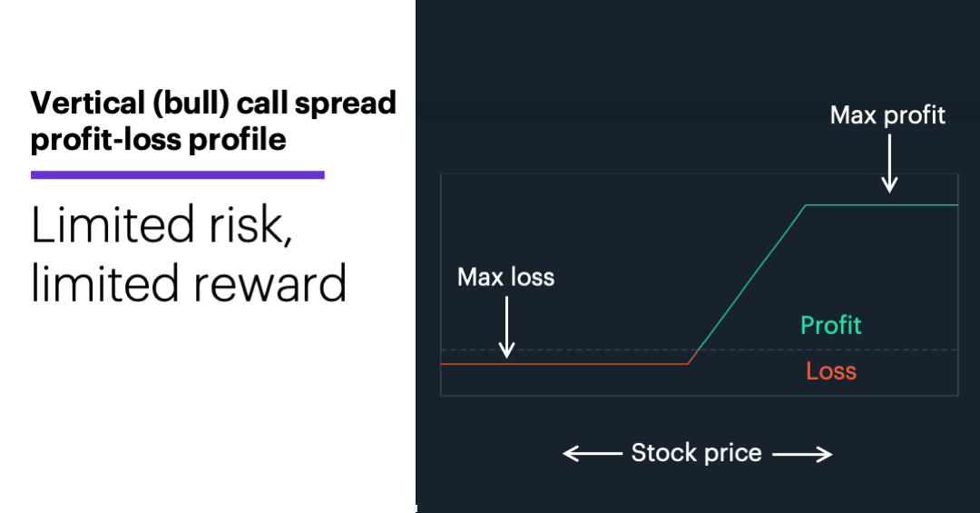This screenshot has width=980, height=513.
Task: Click the green Profit label
Action: [830, 325]
